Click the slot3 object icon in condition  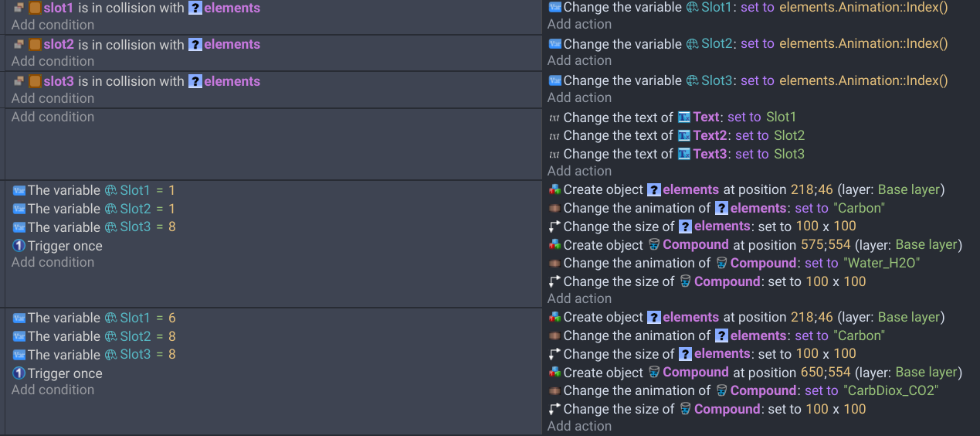click(x=35, y=81)
